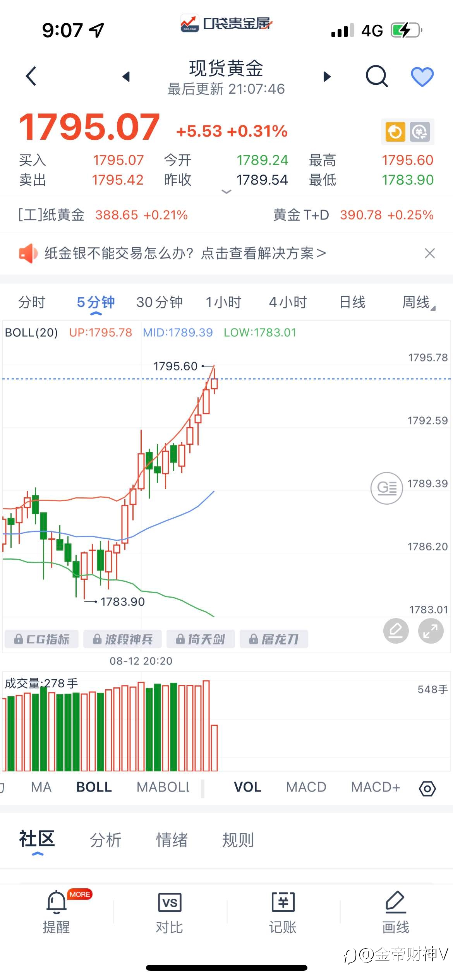Enable the MACD sub-indicator
The height and width of the screenshot is (980, 453).
[306, 787]
